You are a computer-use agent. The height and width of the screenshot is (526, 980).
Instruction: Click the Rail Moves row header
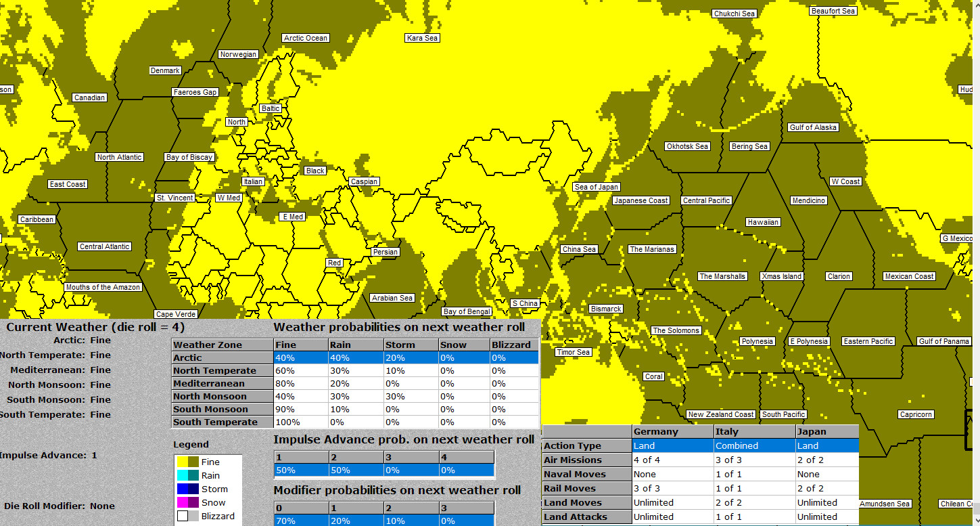coord(587,488)
